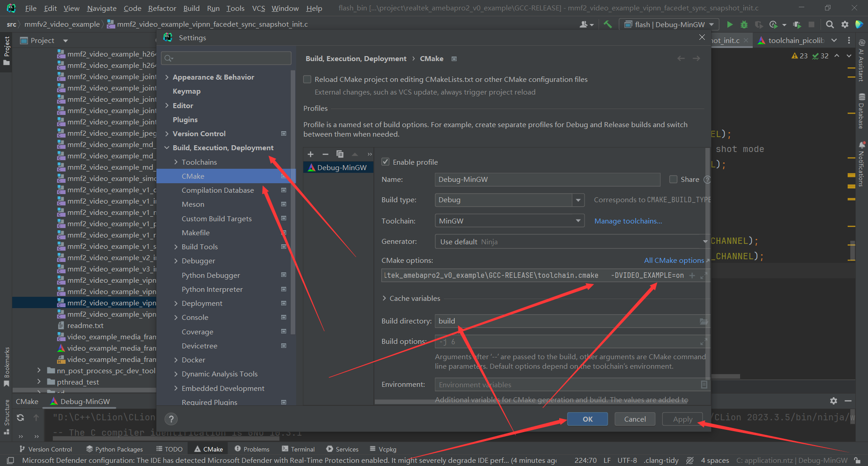Click Cancel in Settings dialog

click(x=635, y=419)
